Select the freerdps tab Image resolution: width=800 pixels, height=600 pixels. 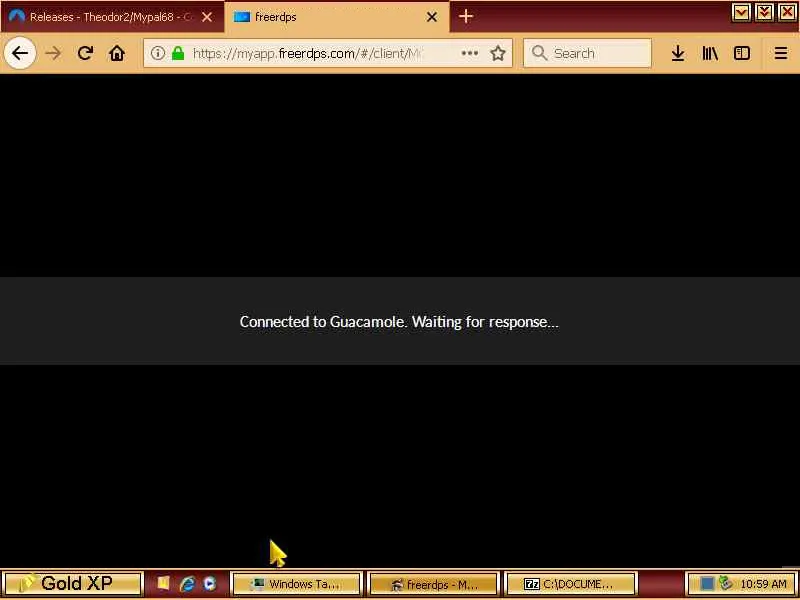point(337,17)
